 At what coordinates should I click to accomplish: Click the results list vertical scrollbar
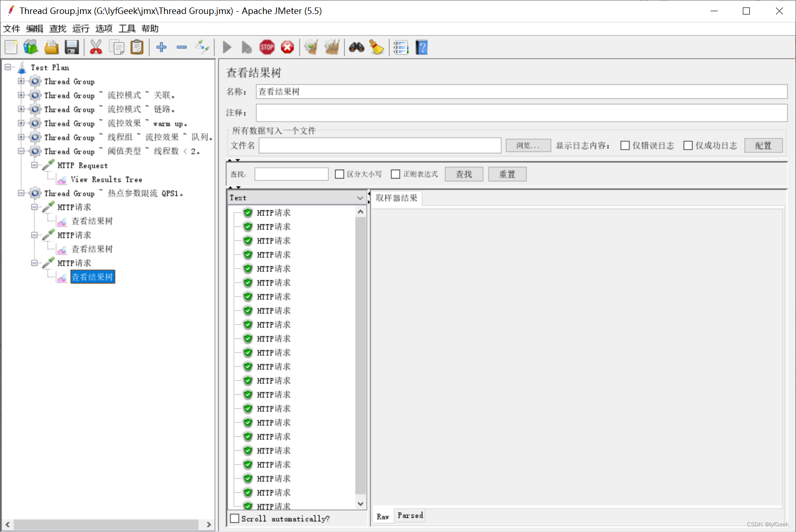(x=360, y=355)
